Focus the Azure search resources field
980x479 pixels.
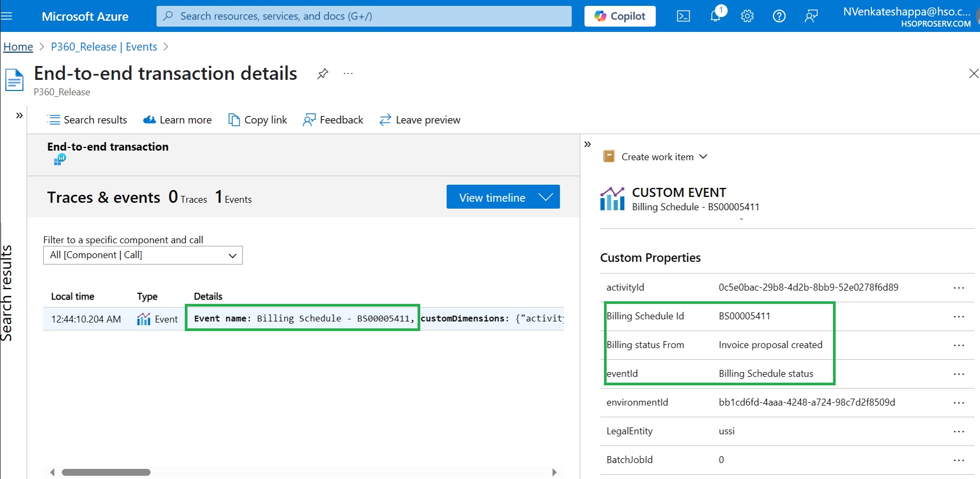(364, 16)
